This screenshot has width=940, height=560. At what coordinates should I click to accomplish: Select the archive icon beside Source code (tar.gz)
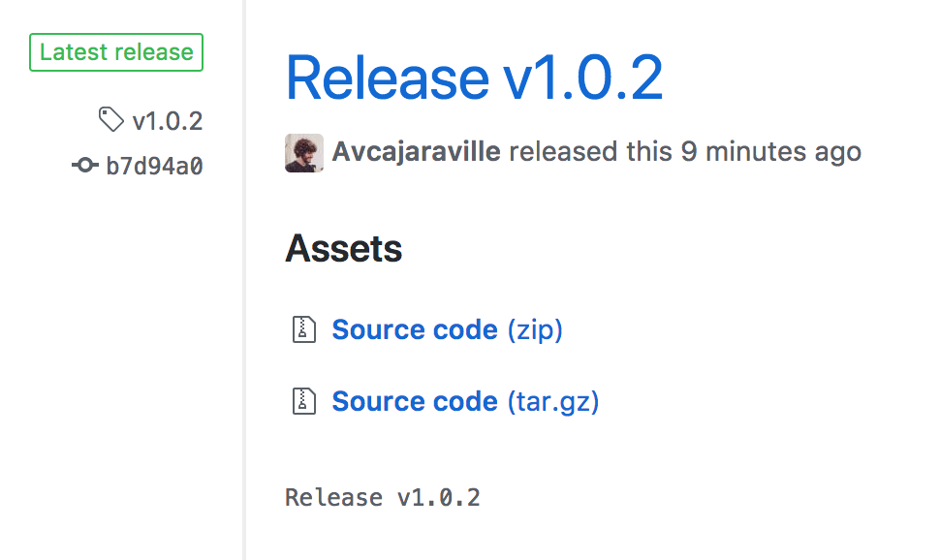pyautogui.click(x=303, y=400)
